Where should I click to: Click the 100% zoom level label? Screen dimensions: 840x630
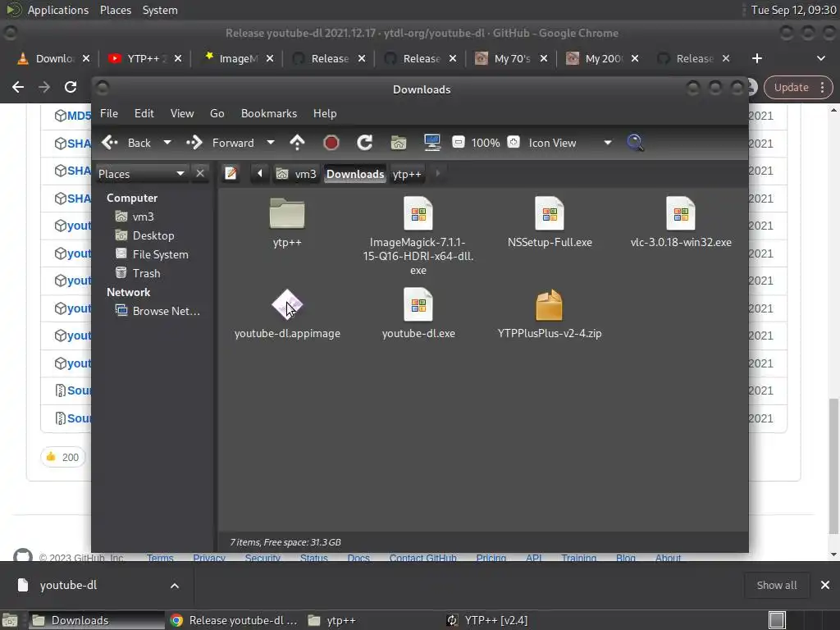pyautogui.click(x=486, y=143)
